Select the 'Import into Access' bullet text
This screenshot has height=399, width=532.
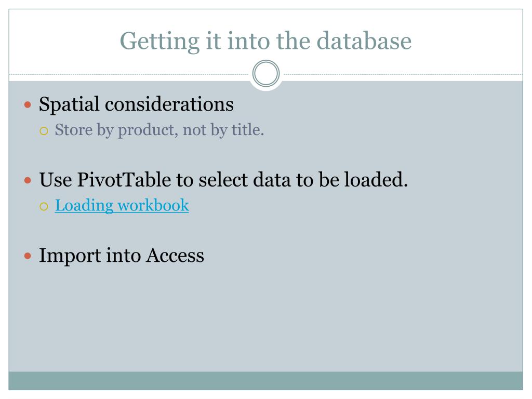(x=122, y=255)
